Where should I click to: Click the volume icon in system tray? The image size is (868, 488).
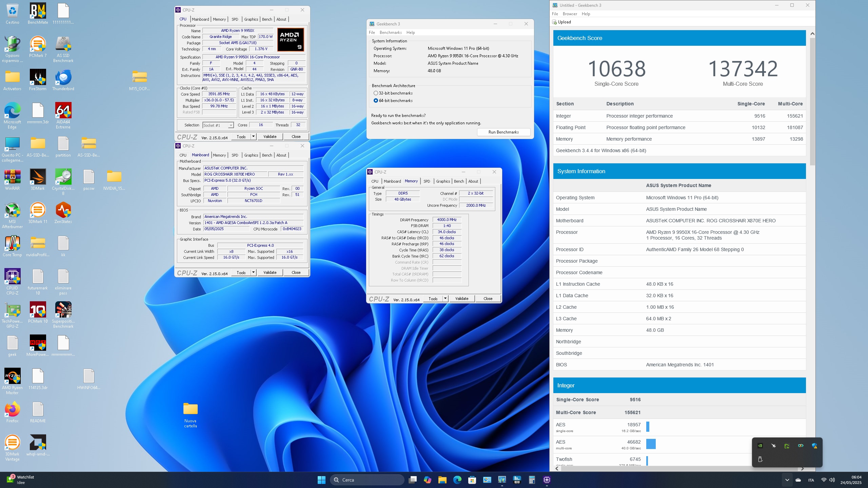pyautogui.click(x=832, y=480)
